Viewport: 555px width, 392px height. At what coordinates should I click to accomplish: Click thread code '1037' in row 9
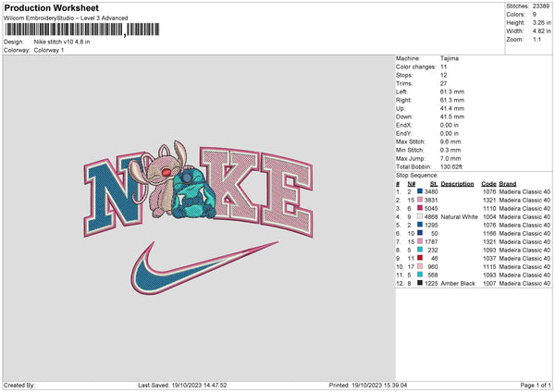[x=490, y=258]
